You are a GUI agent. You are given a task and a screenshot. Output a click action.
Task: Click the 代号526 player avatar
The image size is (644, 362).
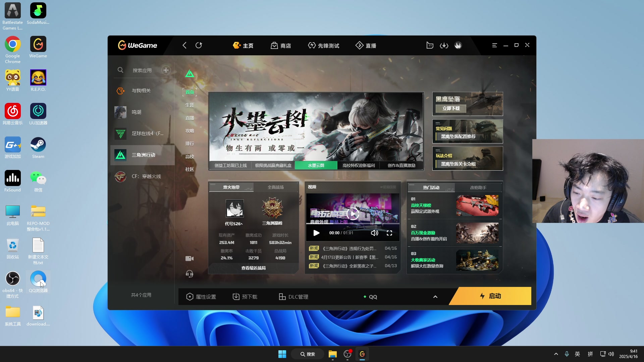234,208
